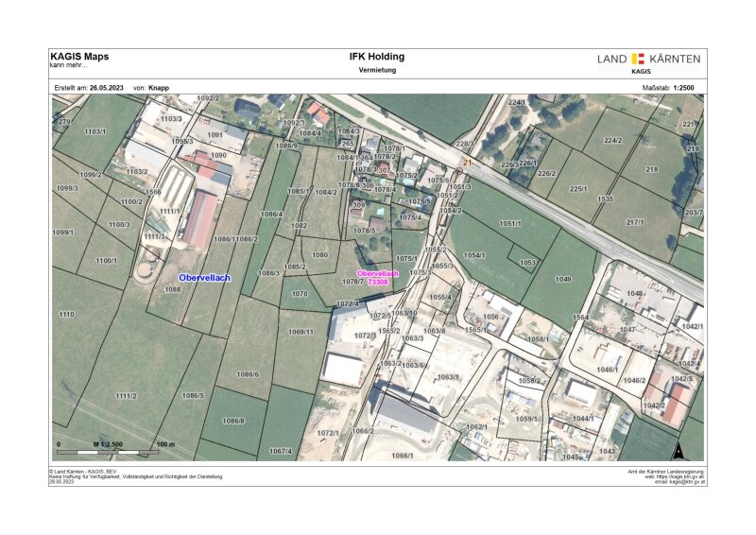Select the magenta Obervellach 73308 label

pyautogui.click(x=378, y=277)
